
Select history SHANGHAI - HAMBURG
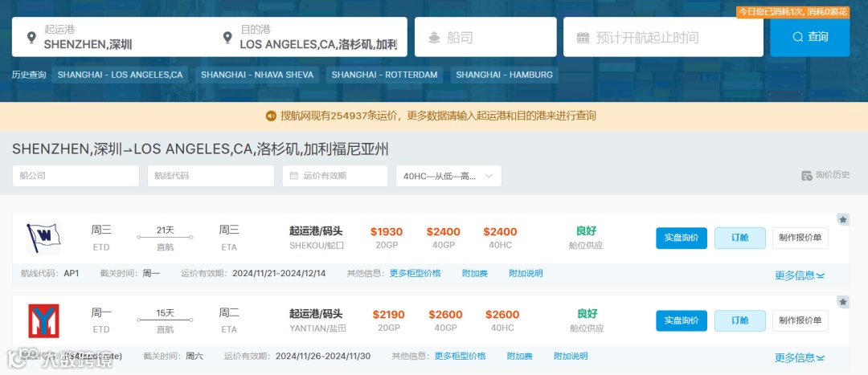point(504,75)
